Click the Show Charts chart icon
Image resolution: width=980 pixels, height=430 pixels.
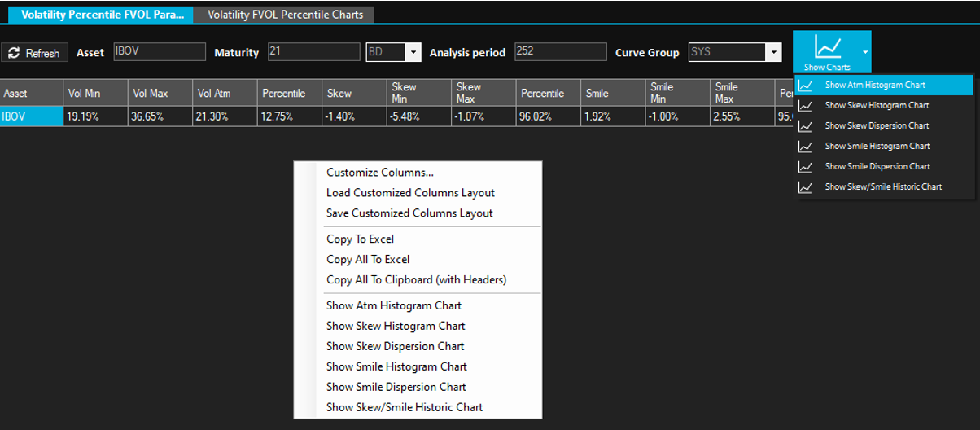pos(826,47)
